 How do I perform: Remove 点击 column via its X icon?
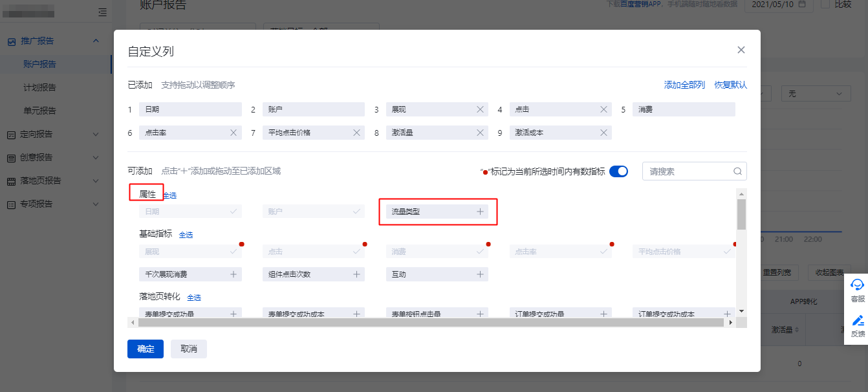603,109
